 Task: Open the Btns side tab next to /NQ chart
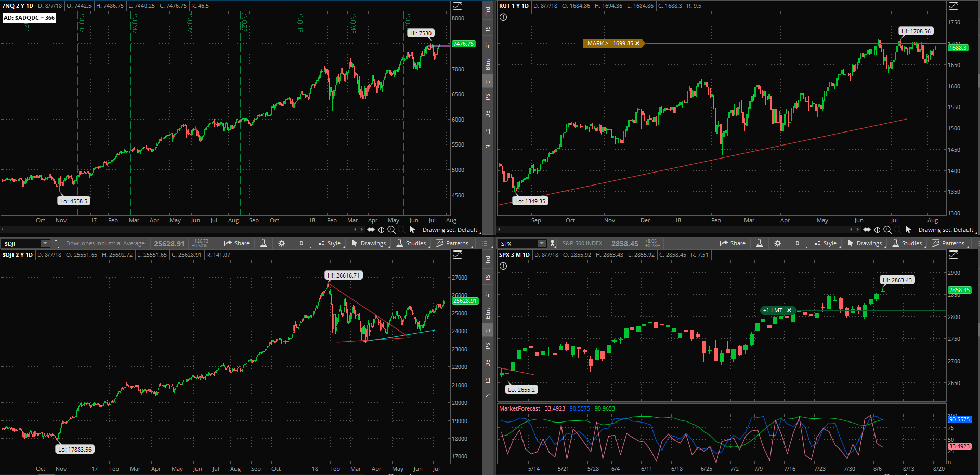[488, 64]
